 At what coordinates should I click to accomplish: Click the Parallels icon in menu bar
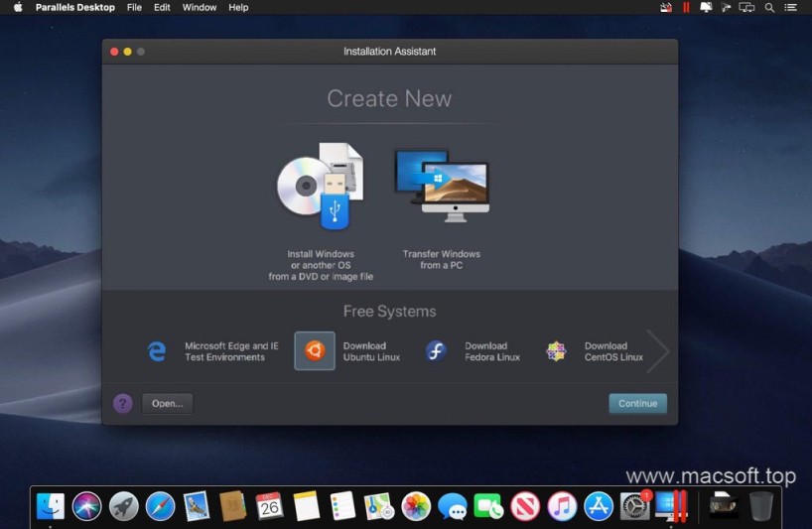coord(686,7)
